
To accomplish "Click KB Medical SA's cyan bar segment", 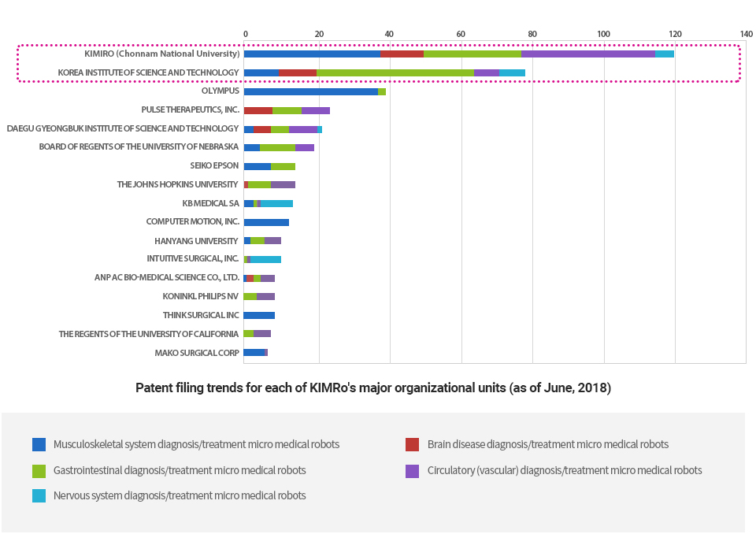I will coord(276,203).
